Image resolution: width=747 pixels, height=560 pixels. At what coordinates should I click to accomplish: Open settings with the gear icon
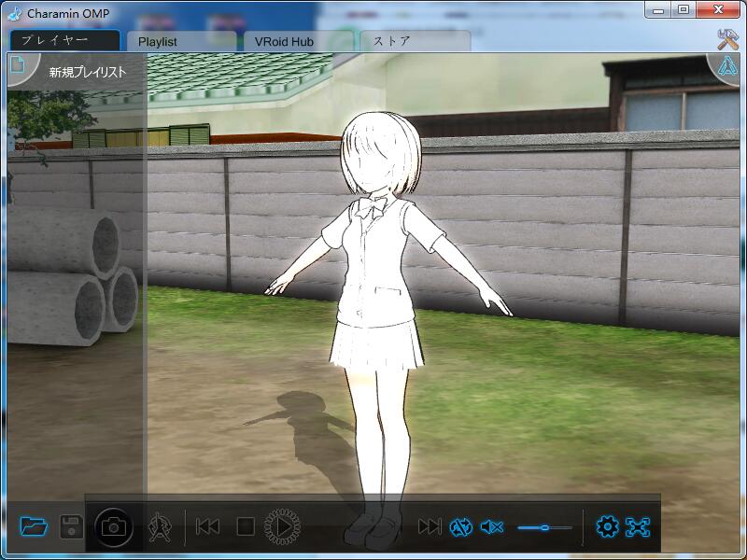[607, 527]
